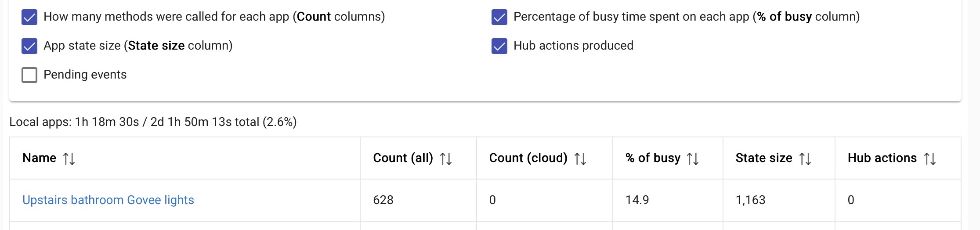980x230 pixels.
Task: Sort by % of busy arrows icon
Action: [693, 158]
